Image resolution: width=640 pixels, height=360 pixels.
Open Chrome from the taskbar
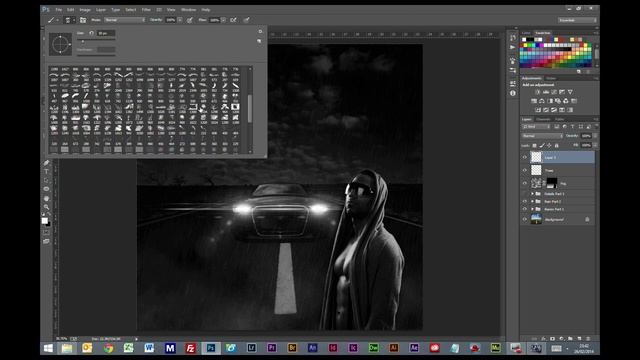(108, 348)
